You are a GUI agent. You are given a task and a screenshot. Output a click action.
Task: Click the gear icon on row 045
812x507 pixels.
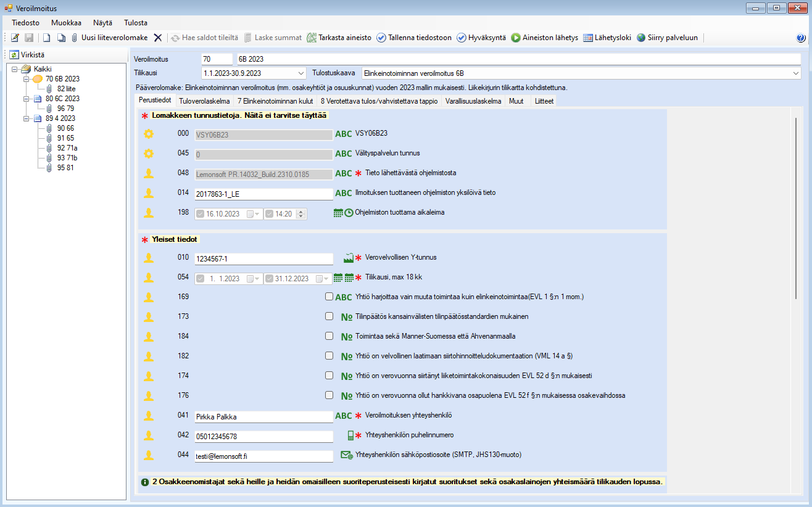tap(148, 154)
